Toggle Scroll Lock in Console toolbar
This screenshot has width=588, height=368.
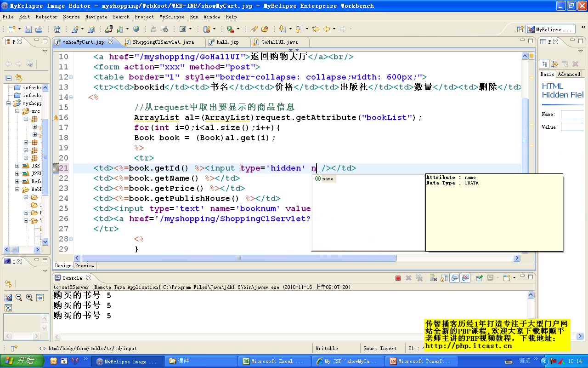444,278
